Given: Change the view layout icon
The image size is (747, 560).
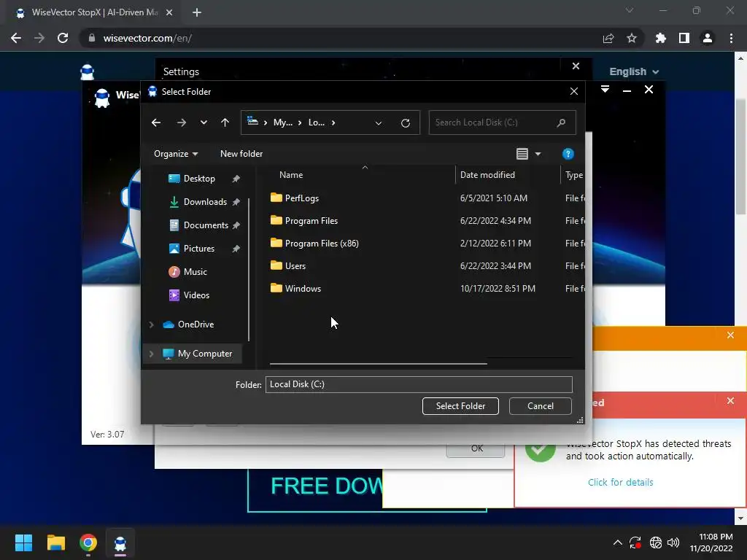Looking at the screenshot, I should coord(522,154).
